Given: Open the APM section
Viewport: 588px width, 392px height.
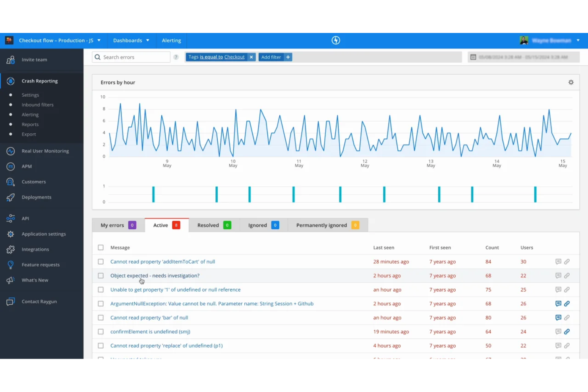Looking at the screenshot, I should [x=27, y=166].
